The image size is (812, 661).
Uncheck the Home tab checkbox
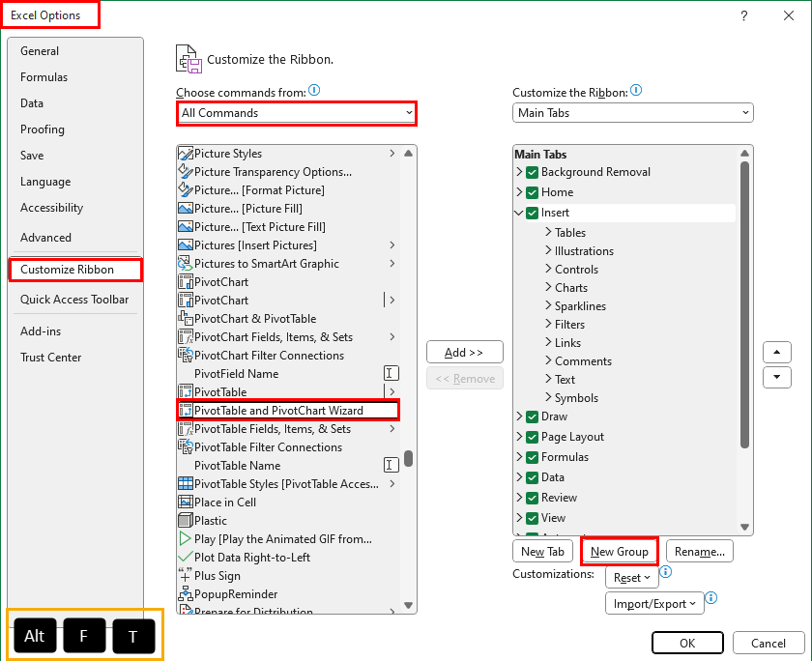coord(532,192)
